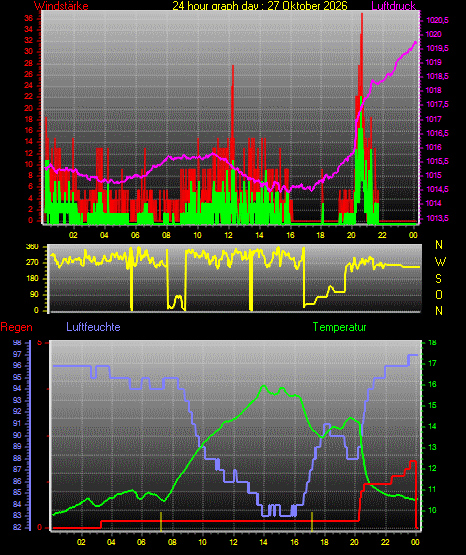Click the blue humidity axis value 96

tap(17, 366)
